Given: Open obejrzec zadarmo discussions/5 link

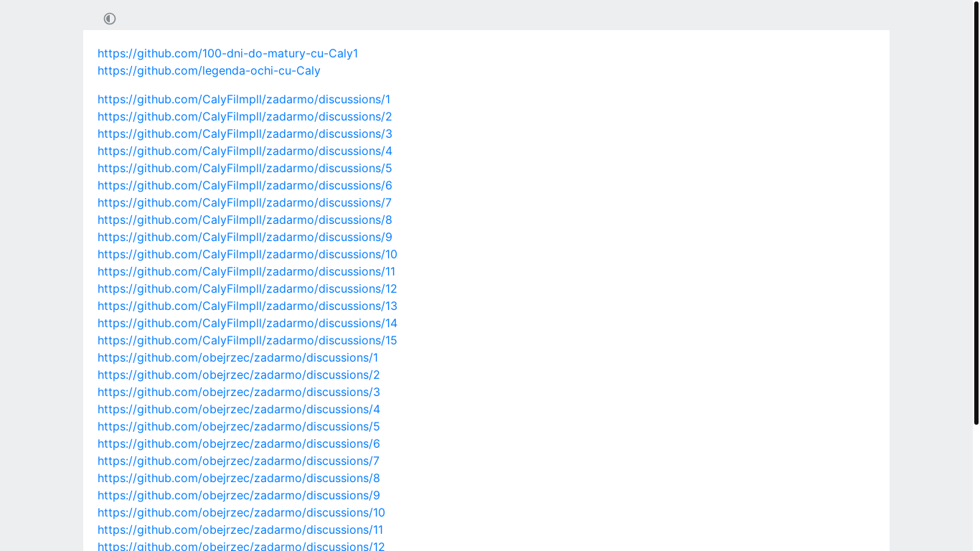Looking at the screenshot, I should coord(239,426).
